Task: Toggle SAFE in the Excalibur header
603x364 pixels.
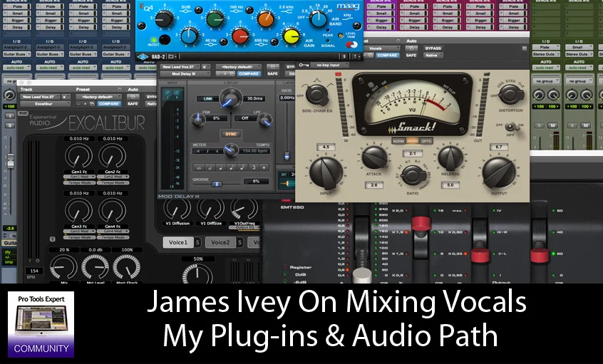Action: click(x=133, y=104)
